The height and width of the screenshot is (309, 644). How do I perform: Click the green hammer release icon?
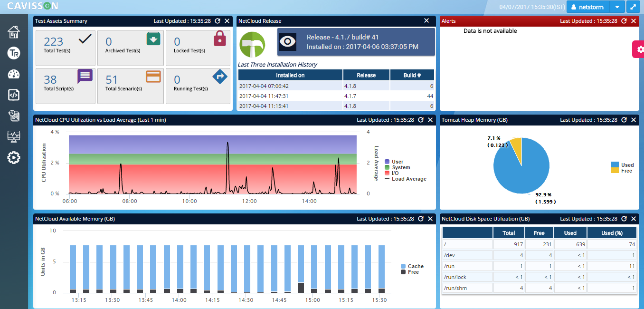[x=252, y=44]
